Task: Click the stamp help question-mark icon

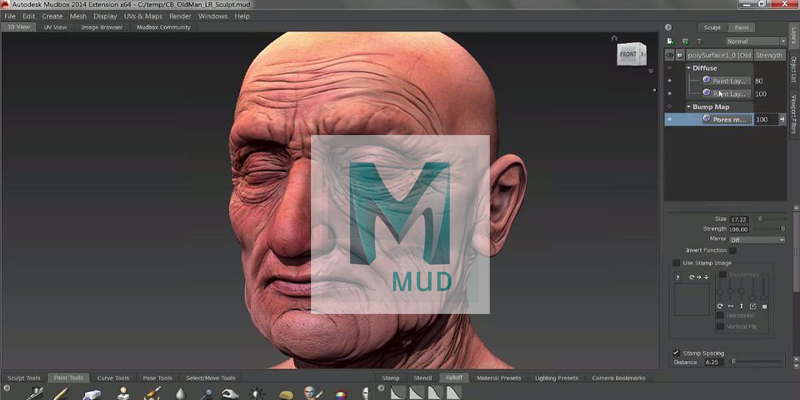Action: click(678, 278)
